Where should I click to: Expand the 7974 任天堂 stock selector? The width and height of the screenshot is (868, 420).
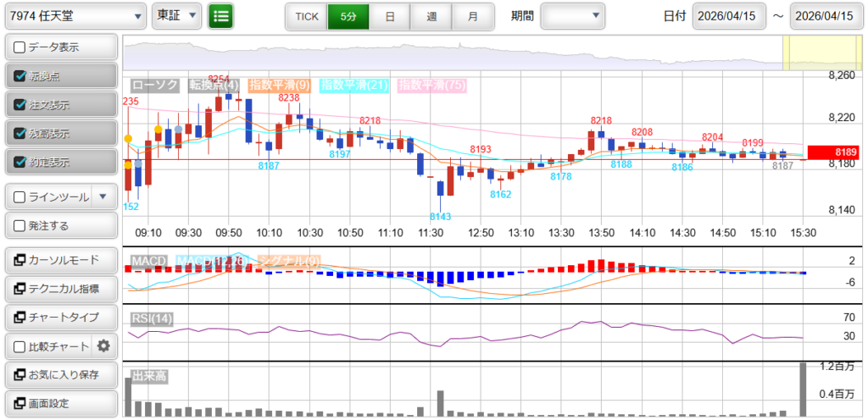pos(75,16)
